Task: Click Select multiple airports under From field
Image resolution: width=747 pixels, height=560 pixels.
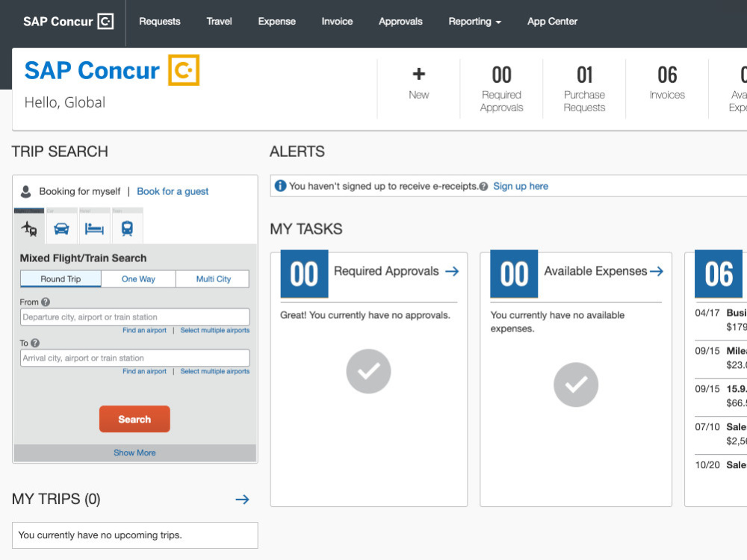Action: (215, 330)
